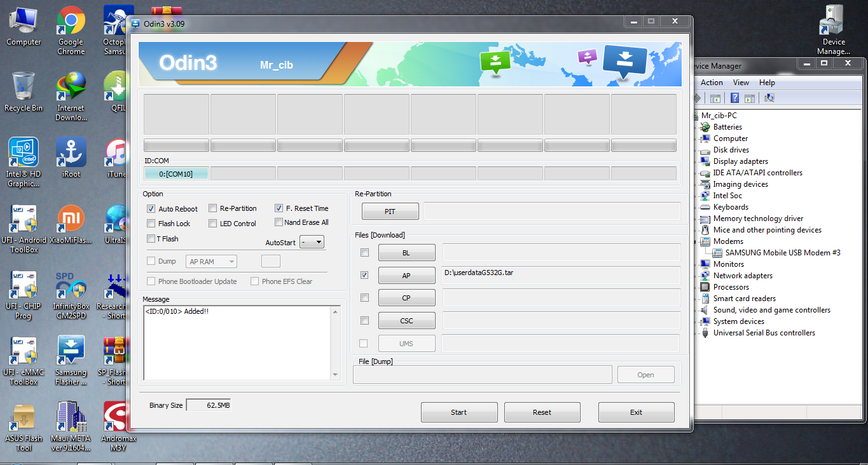Click the Binary Size 62.5MB field

pyautogui.click(x=208, y=405)
